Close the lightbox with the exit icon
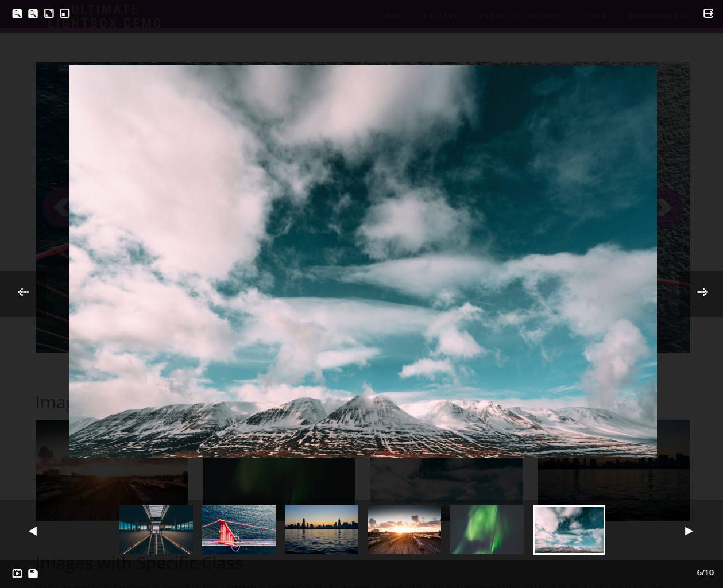Viewport: 723px width, 588px height. coord(708,13)
